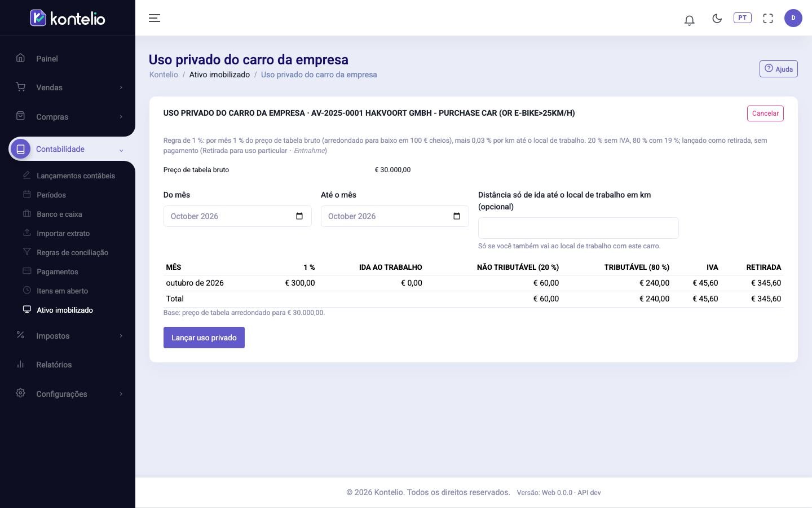Viewport: 812px width, 508px height.
Task: Click the Configurações gear icon
Action: coord(21,393)
